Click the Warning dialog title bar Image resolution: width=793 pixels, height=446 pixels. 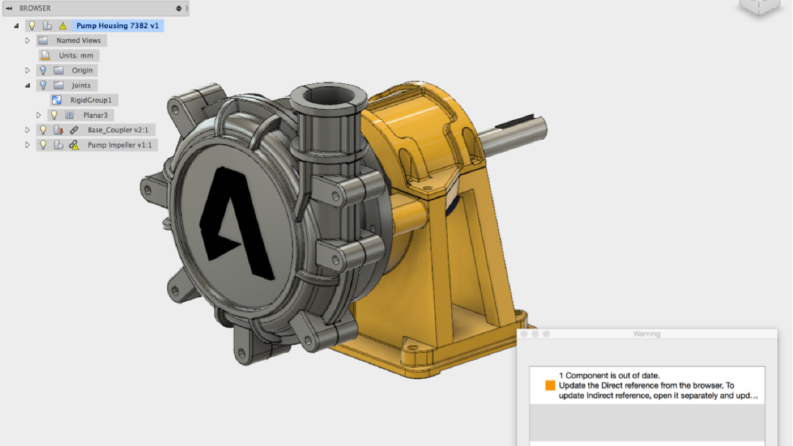(x=647, y=334)
